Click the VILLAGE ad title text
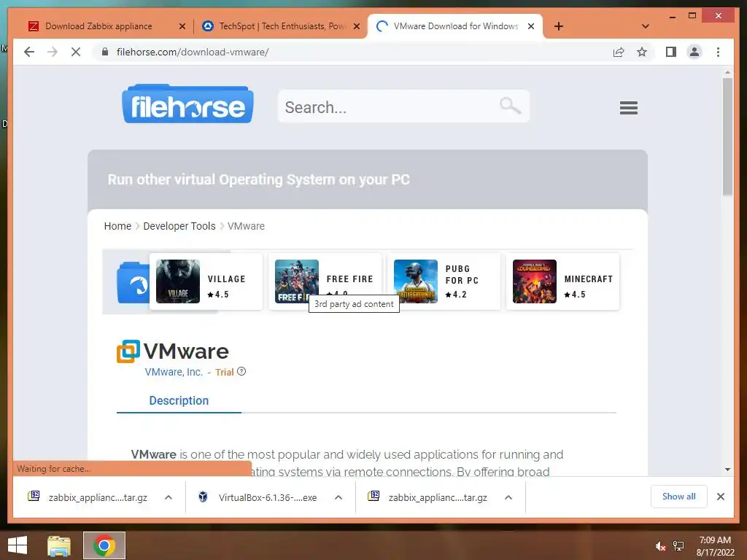747x560 pixels. coord(226,279)
